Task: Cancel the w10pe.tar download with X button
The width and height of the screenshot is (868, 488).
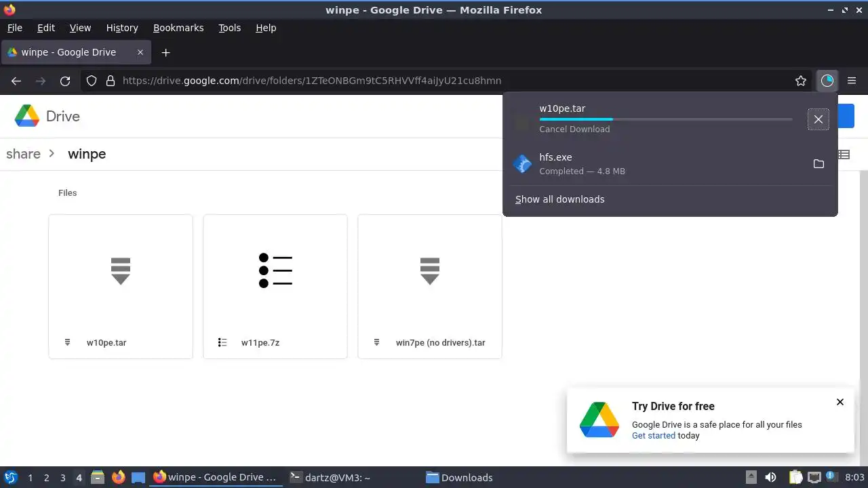Action: click(818, 119)
